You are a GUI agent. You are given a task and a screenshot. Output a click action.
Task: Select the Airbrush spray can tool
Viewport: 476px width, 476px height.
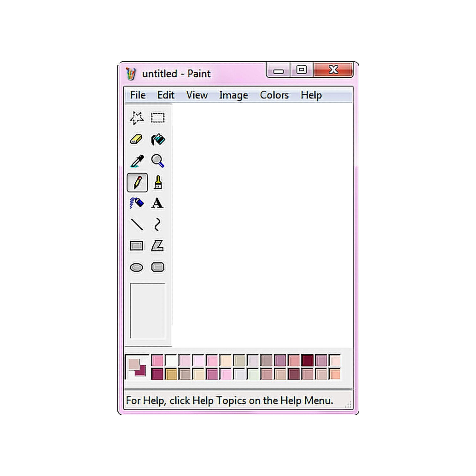[x=136, y=203]
